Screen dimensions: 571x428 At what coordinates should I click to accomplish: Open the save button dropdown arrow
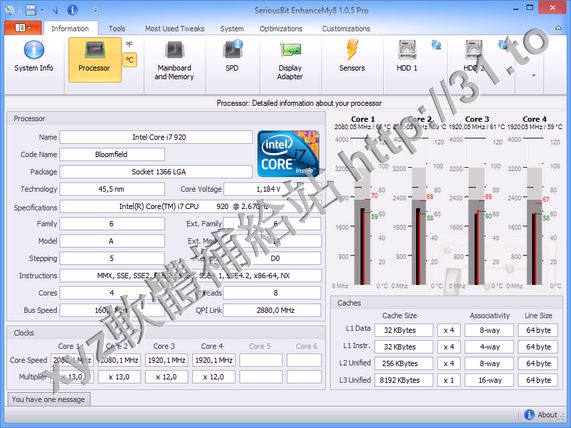(x=42, y=10)
